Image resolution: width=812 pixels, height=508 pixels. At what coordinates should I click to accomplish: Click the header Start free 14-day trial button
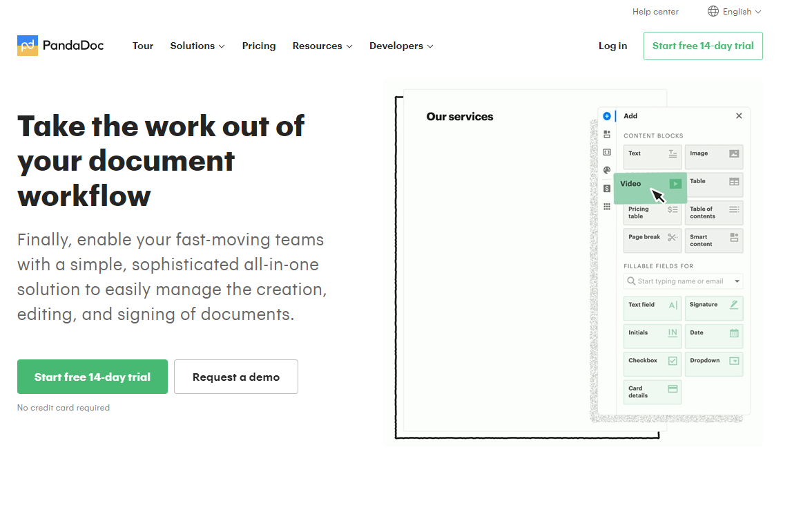(703, 46)
